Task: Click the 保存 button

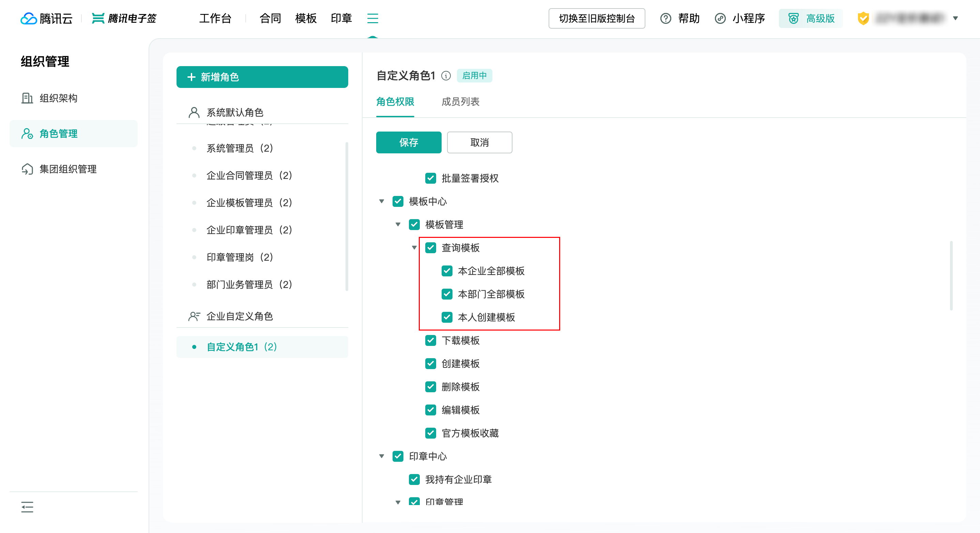Action: pos(409,142)
